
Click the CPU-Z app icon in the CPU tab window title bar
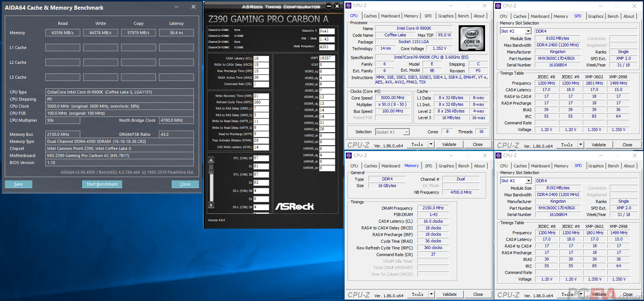[x=348, y=6]
